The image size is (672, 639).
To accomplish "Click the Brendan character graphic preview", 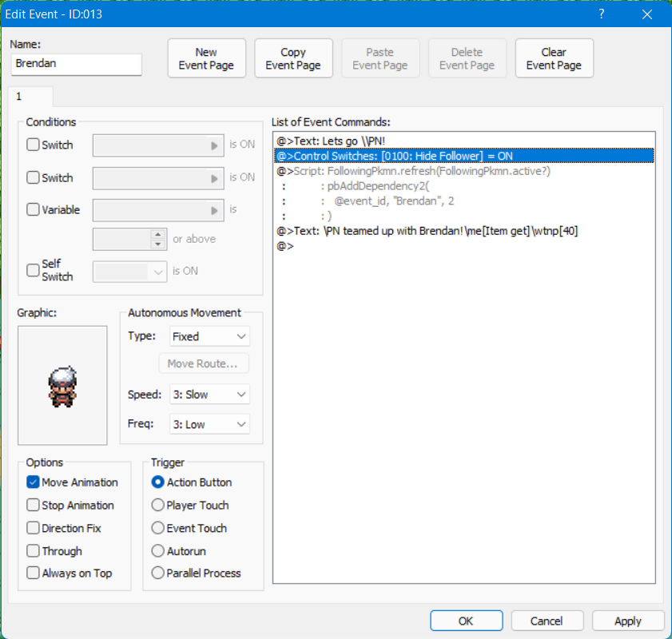I will coord(62,385).
